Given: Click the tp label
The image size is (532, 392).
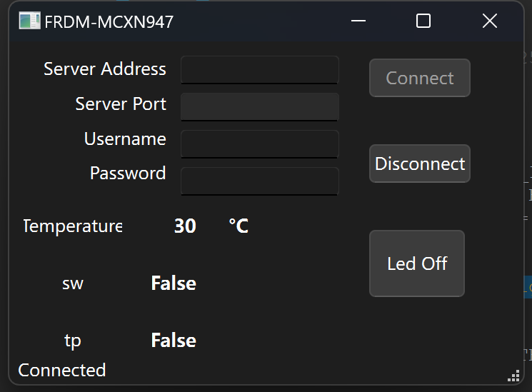Looking at the screenshot, I should 73,341.
